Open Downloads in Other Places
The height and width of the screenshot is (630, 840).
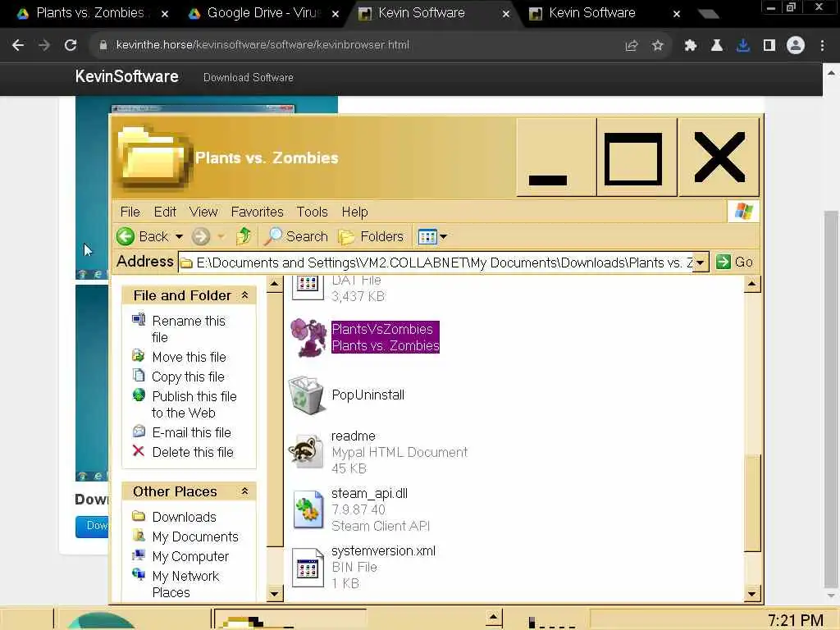coord(185,517)
